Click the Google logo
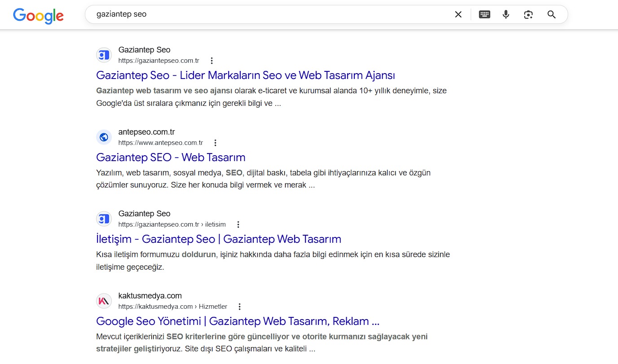The width and height of the screenshot is (618, 364). tap(38, 16)
